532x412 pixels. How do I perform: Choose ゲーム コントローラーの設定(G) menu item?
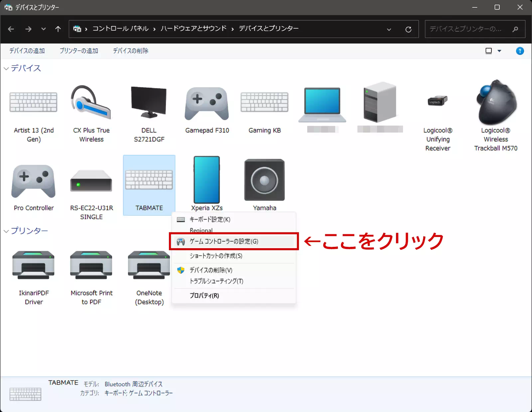point(233,242)
